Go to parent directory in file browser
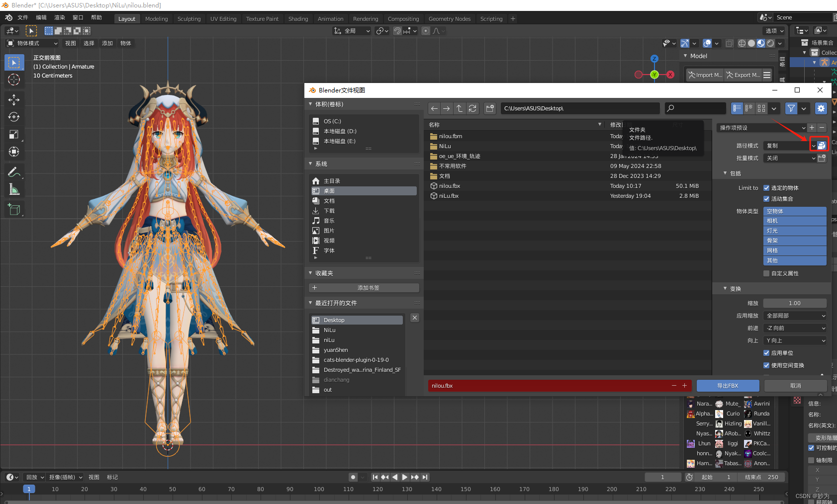This screenshot has width=837, height=504. [x=460, y=108]
